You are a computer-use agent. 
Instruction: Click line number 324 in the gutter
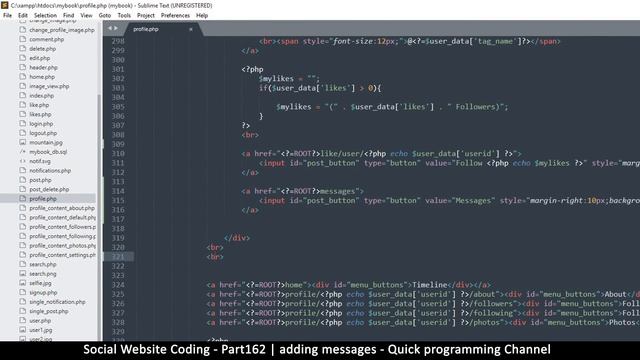pyautogui.click(x=118, y=285)
